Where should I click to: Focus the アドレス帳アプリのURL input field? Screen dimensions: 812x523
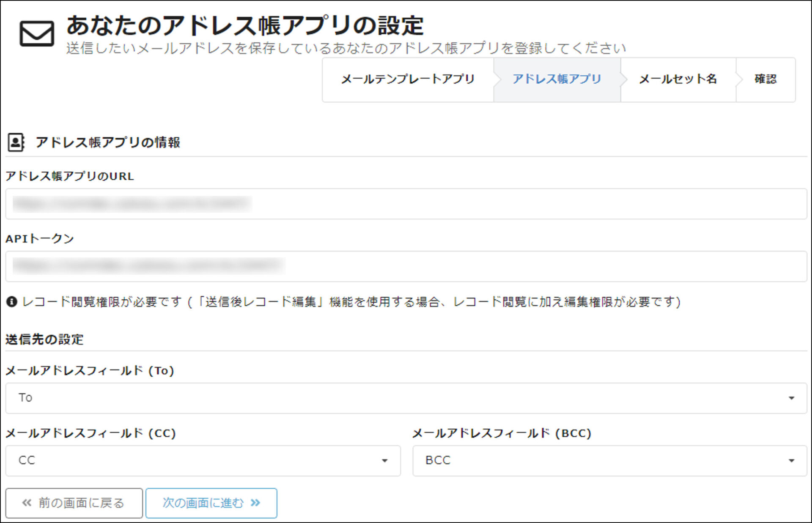tap(406, 204)
